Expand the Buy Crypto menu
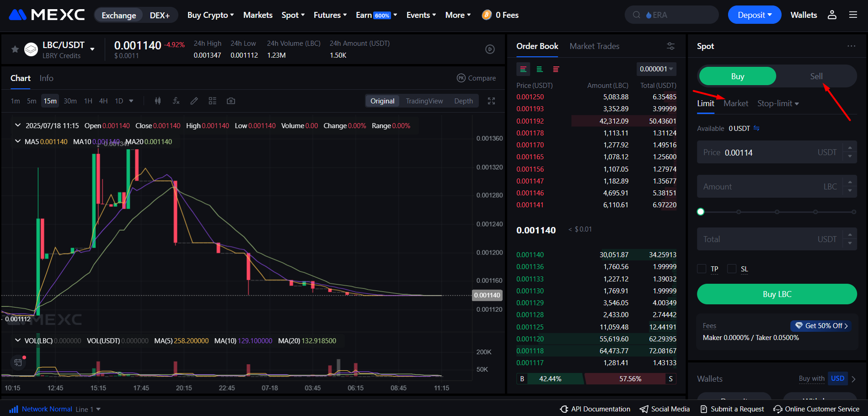The width and height of the screenshot is (868, 416). tap(210, 15)
